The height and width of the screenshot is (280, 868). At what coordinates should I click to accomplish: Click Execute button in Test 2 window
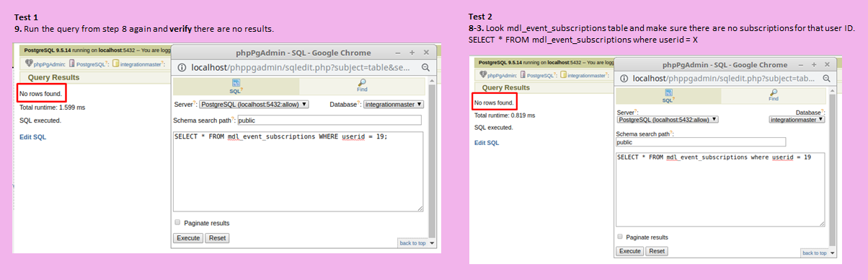[630, 250]
